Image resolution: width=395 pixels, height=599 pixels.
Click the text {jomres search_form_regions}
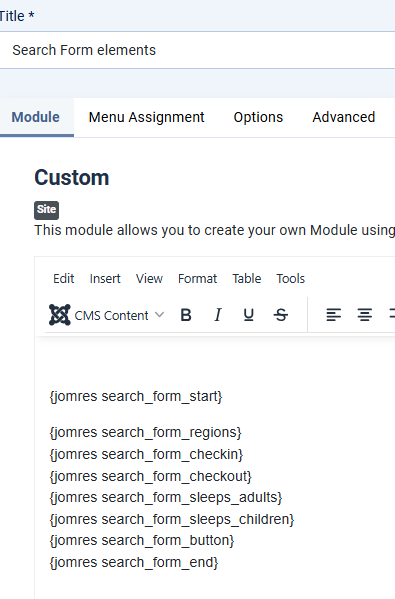point(146,432)
